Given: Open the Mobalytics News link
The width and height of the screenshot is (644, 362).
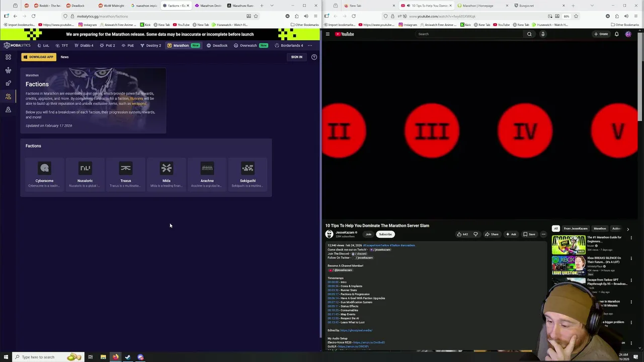Looking at the screenshot, I should [x=64, y=57].
